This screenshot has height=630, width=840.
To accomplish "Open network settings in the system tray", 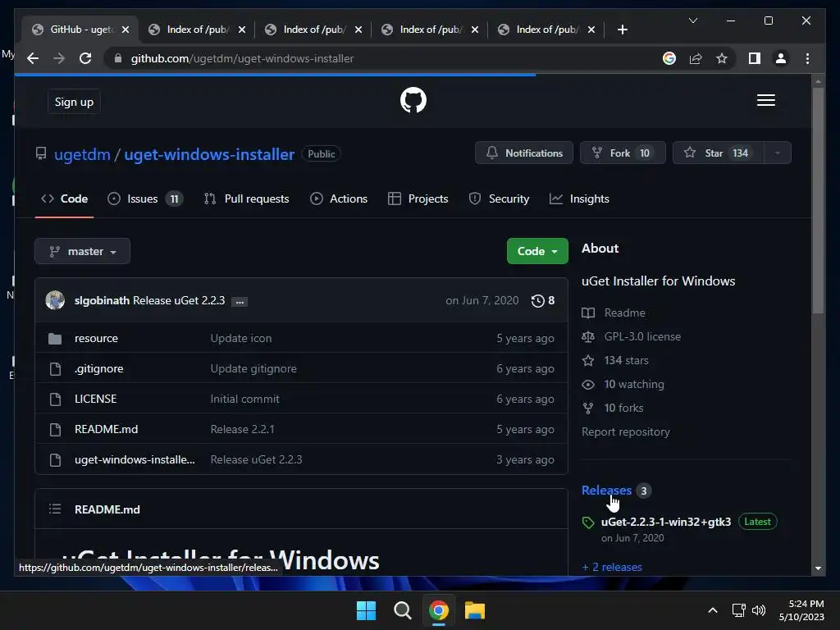I will click(x=739, y=610).
